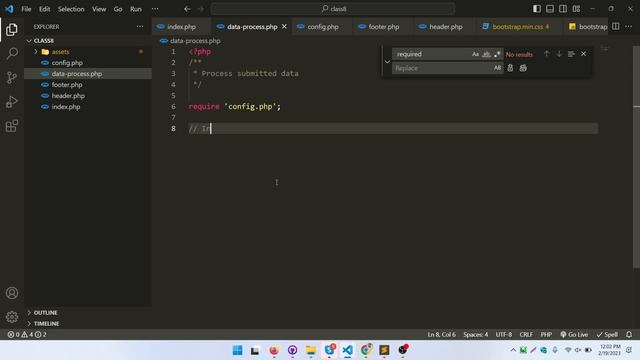Image resolution: width=640 pixels, height=360 pixels.
Task: Click the Replace All icon
Action: (523, 68)
